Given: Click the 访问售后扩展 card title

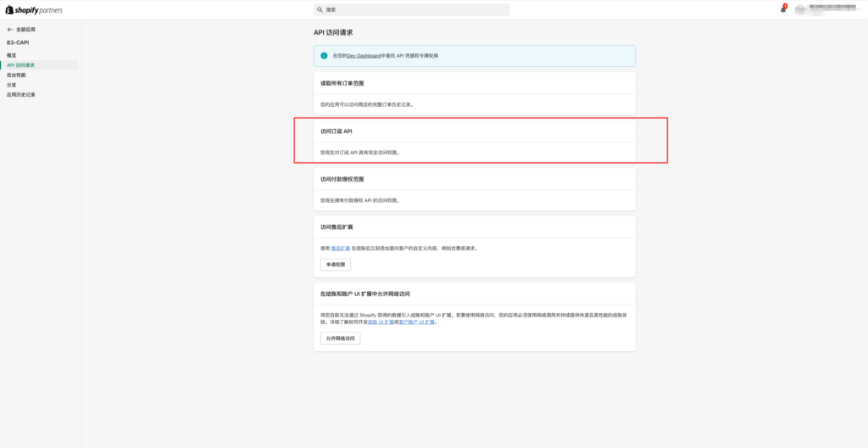Looking at the screenshot, I should click(x=337, y=227).
